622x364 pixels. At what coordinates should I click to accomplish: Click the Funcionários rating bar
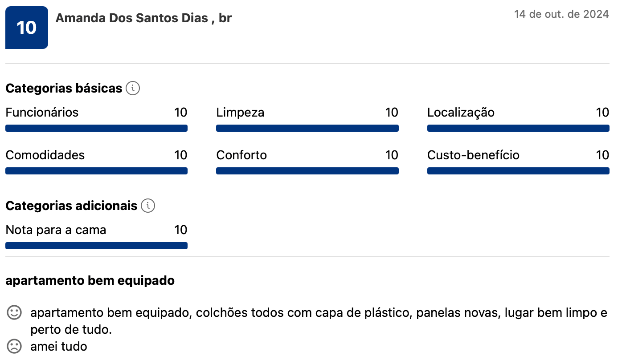coord(96,128)
